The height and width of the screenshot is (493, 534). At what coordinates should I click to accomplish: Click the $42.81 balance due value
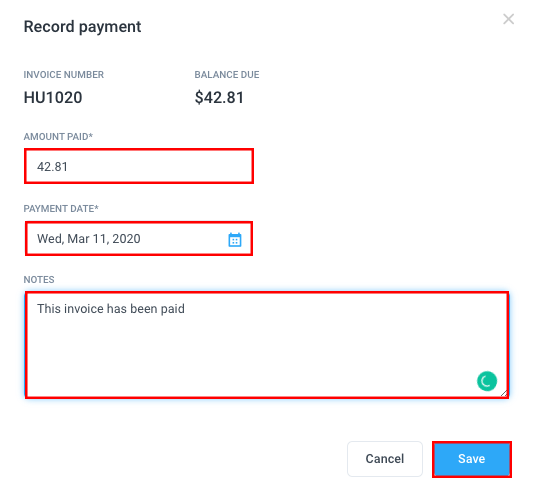click(219, 98)
